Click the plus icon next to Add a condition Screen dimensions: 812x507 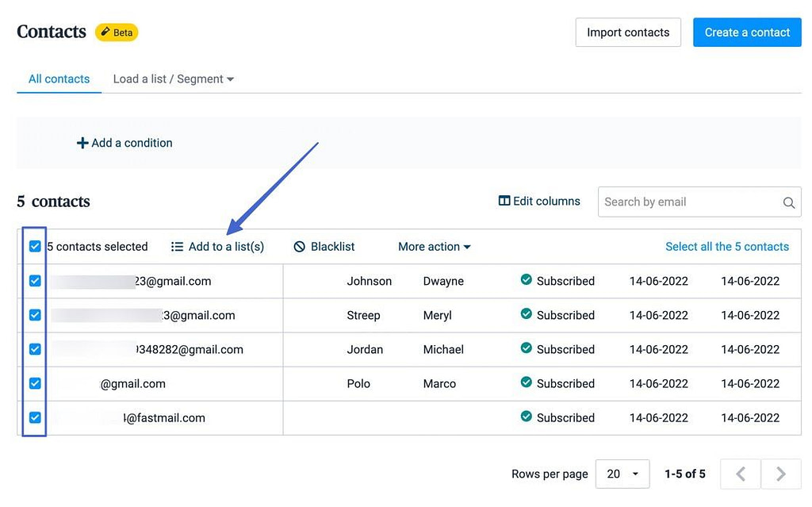click(82, 143)
